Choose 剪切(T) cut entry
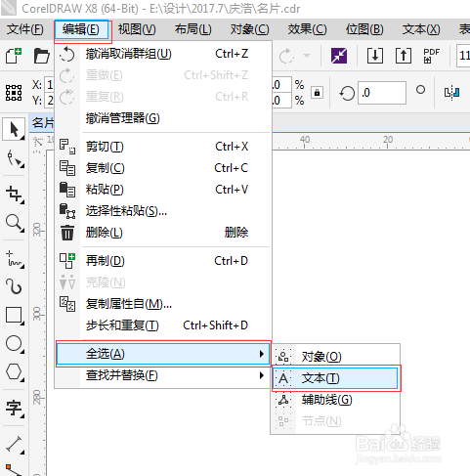This screenshot has width=470, height=476. click(163, 147)
